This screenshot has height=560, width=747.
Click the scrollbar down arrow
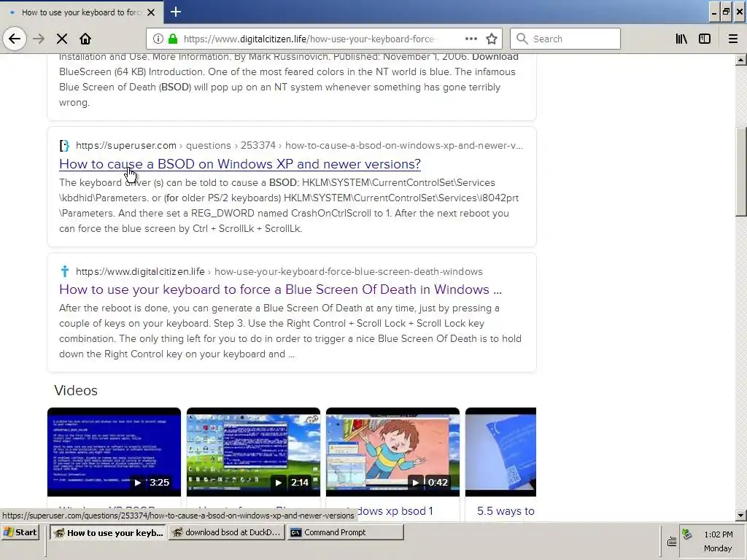740,515
